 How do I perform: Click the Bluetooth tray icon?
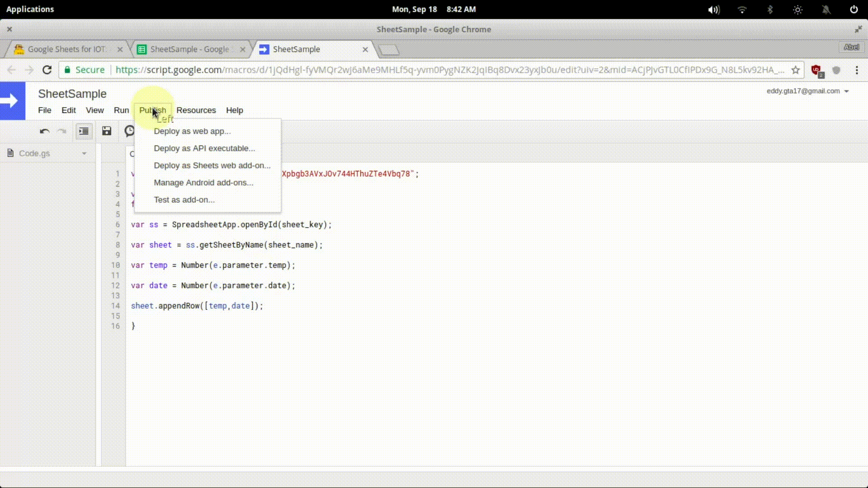pyautogui.click(x=770, y=9)
